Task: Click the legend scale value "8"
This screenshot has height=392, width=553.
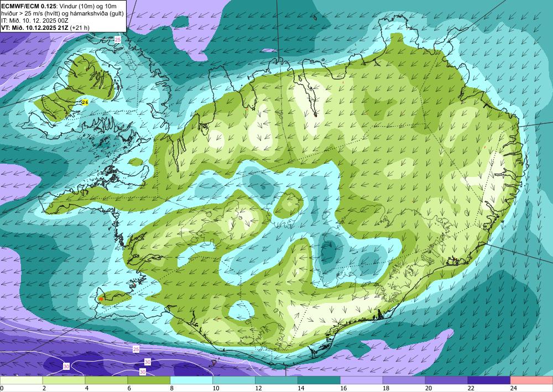Action: (x=172, y=388)
